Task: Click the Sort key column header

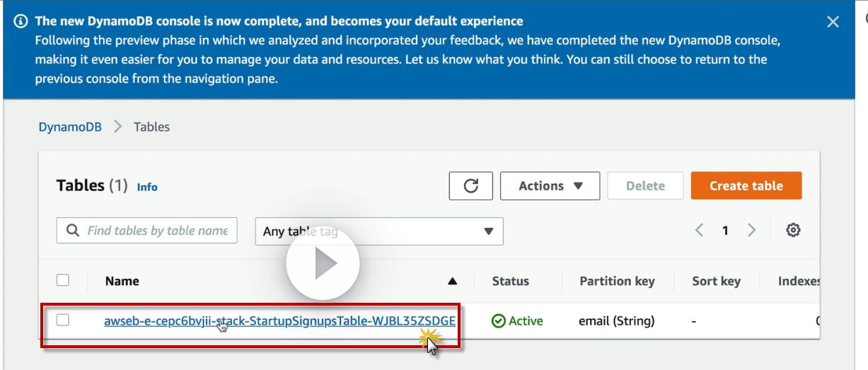Action: pos(716,281)
